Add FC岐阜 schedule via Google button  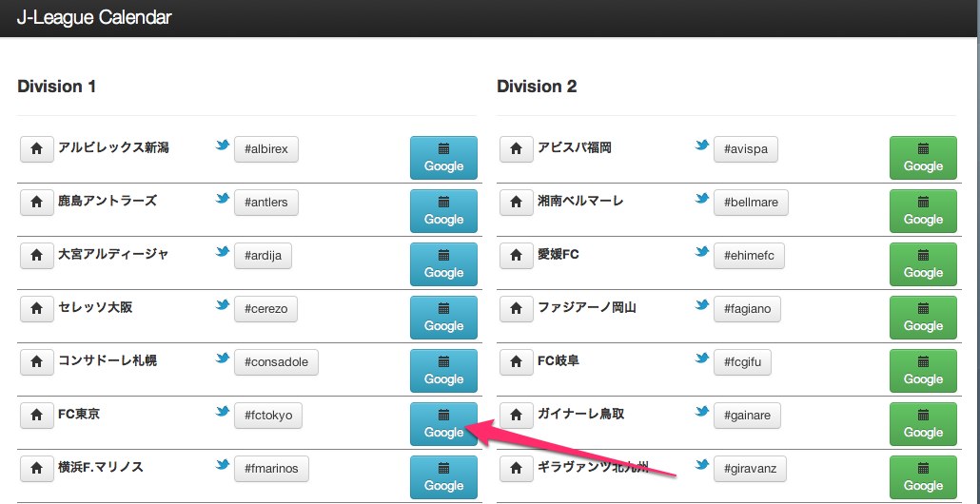tap(923, 370)
